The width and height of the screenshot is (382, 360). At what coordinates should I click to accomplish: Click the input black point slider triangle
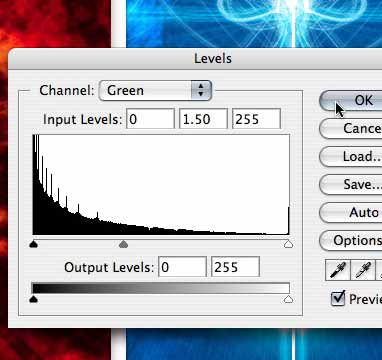[x=33, y=245]
